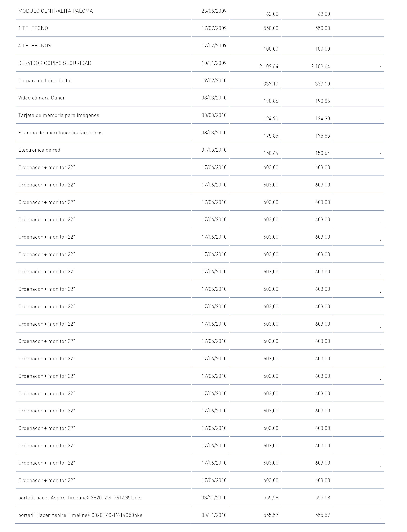Click the Video cámara Canon entry

[x=42, y=98]
